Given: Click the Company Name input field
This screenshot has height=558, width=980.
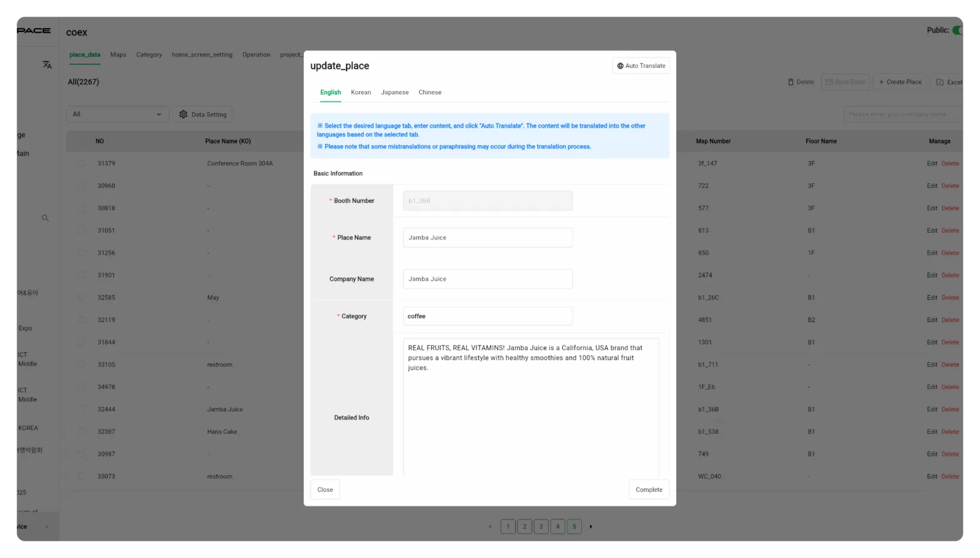Looking at the screenshot, I should point(488,279).
